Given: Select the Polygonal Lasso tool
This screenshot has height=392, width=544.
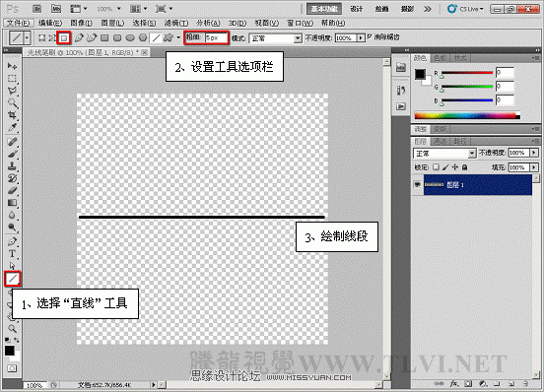Looking at the screenshot, I should [x=12, y=91].
